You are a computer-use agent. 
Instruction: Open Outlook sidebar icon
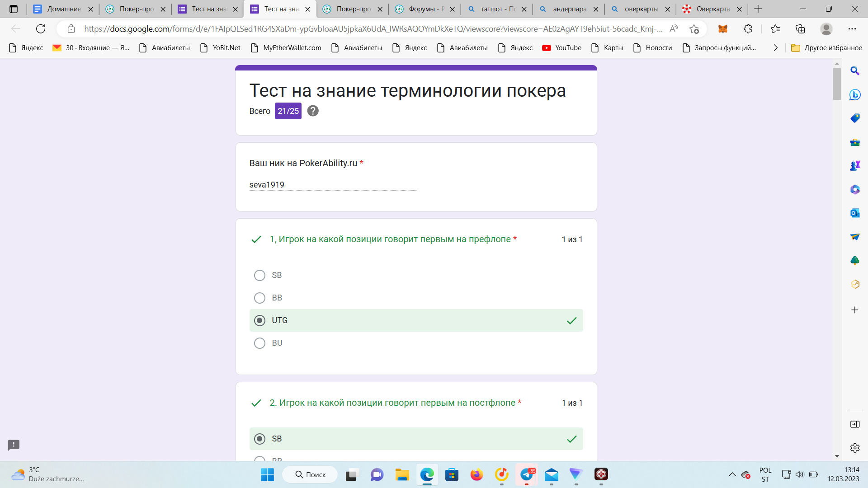855,213
